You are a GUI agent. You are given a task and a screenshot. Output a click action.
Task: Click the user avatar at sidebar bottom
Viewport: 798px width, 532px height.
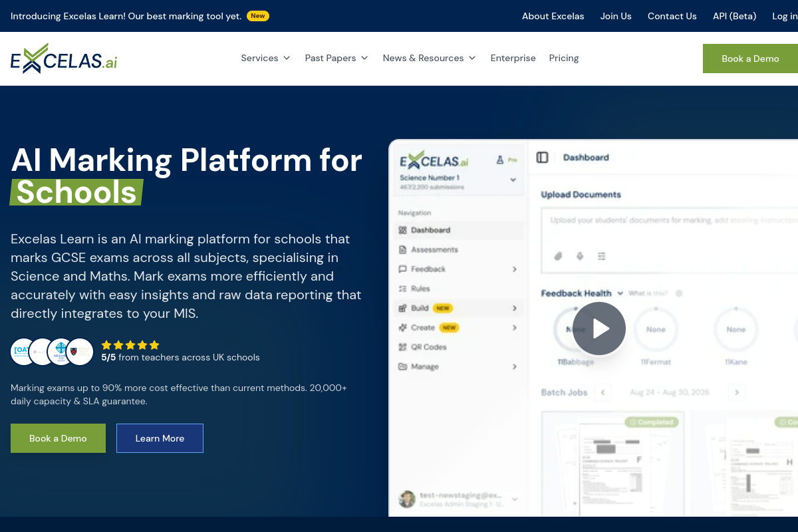point(407,499)
